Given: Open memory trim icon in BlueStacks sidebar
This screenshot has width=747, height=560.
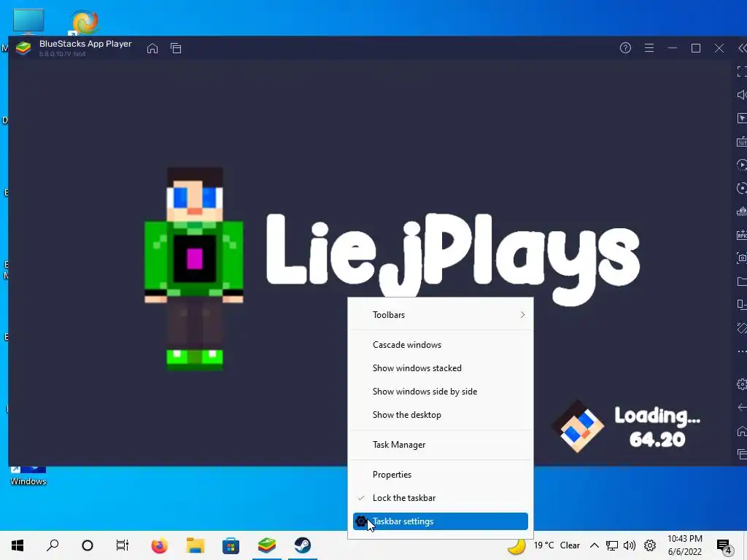Looking at the screenshot, I should point(742,211).
